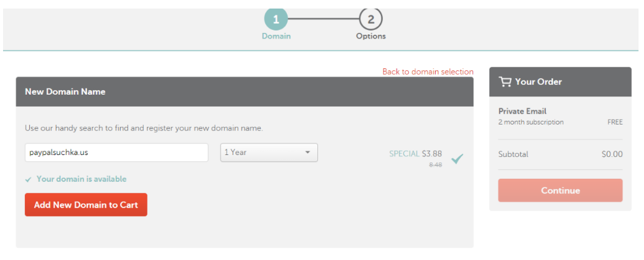Expand the term list using the dropdown arrow
Viewport: 644px width, 260px height.
[308, 153]
